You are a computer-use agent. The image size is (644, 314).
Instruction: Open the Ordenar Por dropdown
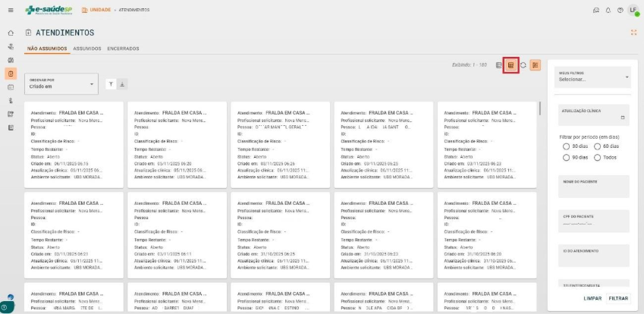pyautogui.click(x=61, y=83)
